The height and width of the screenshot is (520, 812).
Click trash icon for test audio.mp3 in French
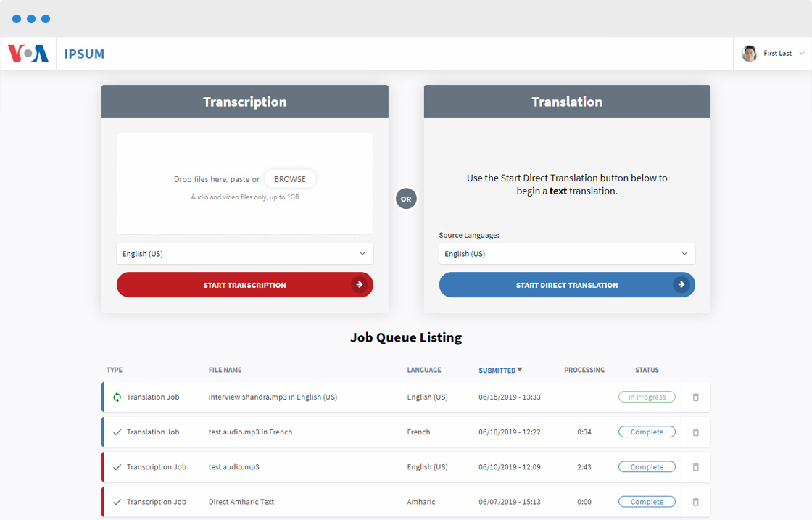coord(696,432)
